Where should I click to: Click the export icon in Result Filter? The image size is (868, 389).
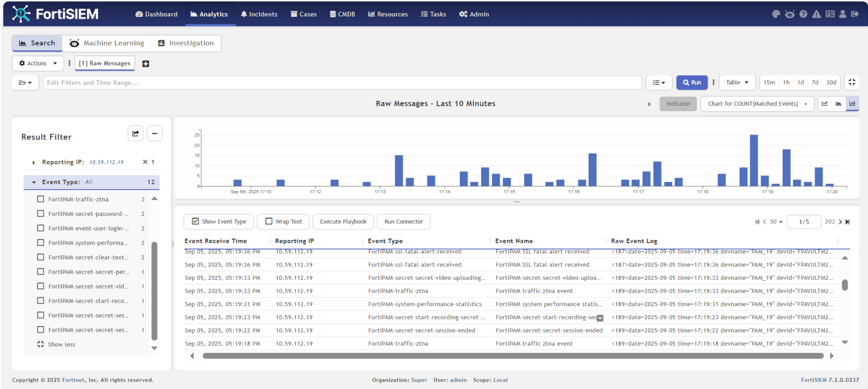tap(135, 134)
